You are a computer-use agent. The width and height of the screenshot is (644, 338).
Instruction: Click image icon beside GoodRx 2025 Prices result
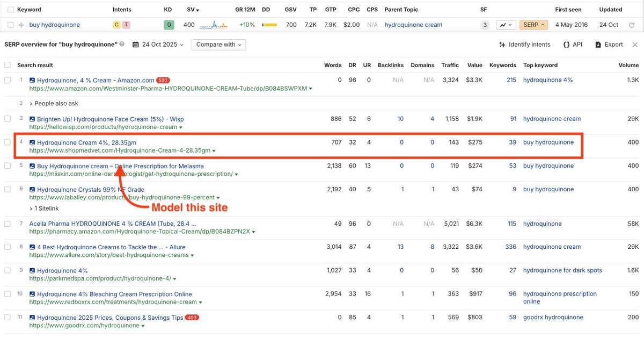click(32, 318)
